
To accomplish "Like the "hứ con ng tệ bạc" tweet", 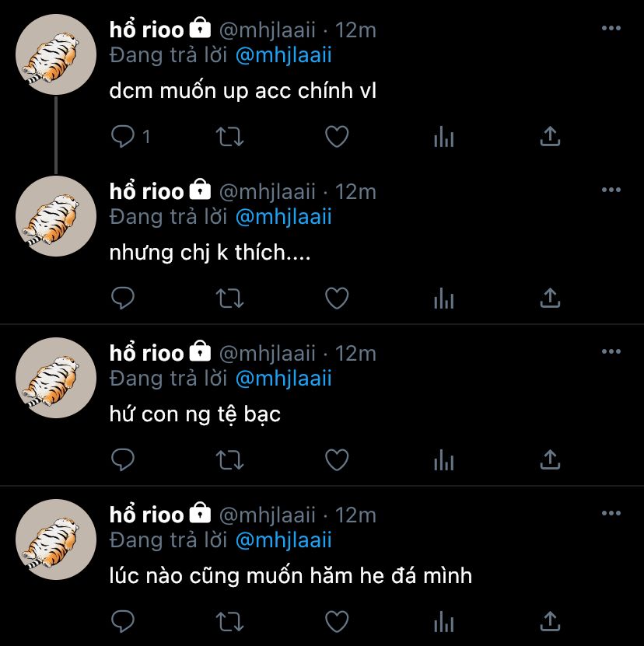I will tap(336, 459).
